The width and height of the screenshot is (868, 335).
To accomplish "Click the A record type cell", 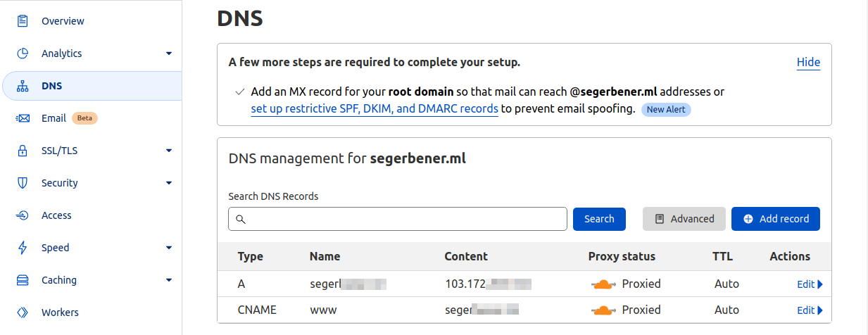I will (242, 284).
